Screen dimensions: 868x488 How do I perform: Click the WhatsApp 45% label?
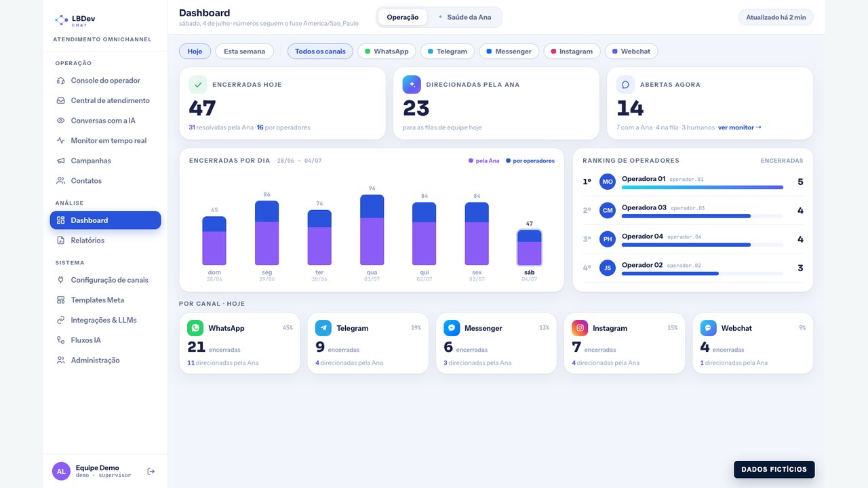pyautogui.click(x=288, y=328)
